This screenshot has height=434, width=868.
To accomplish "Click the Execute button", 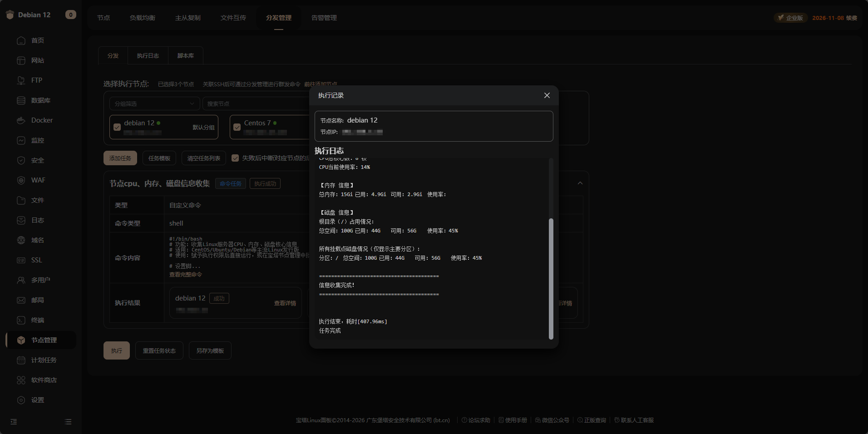I will (x=117, y=350).
